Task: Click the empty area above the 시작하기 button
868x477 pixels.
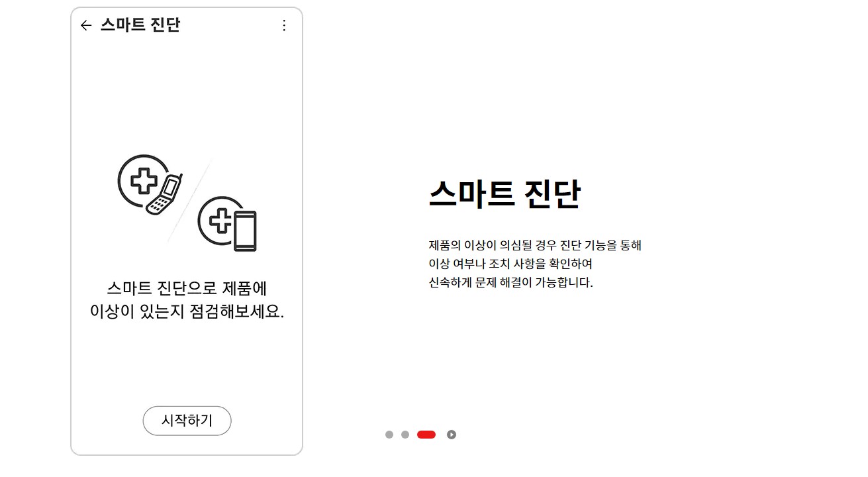Action: pos(187,364)
